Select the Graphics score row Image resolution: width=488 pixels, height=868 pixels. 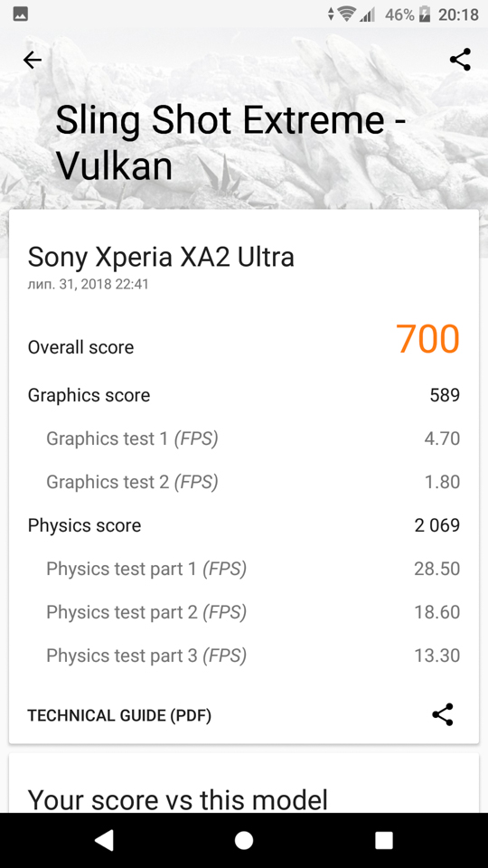(243, 395)
